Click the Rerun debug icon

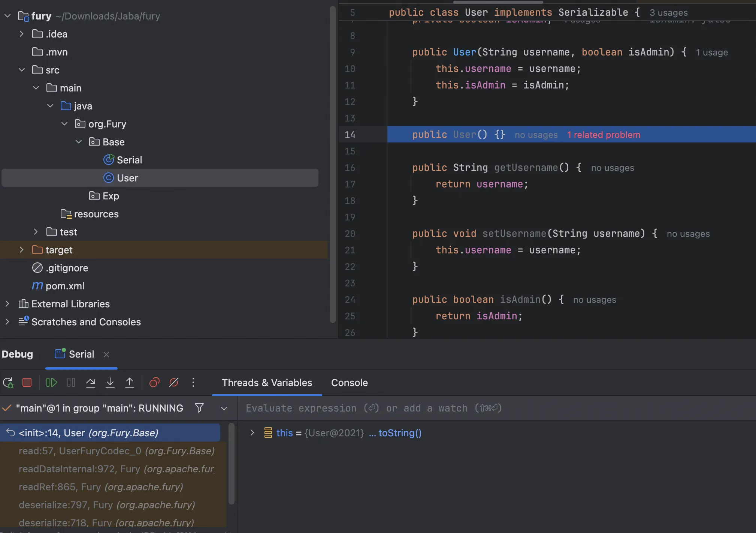[x=8, y=383]
